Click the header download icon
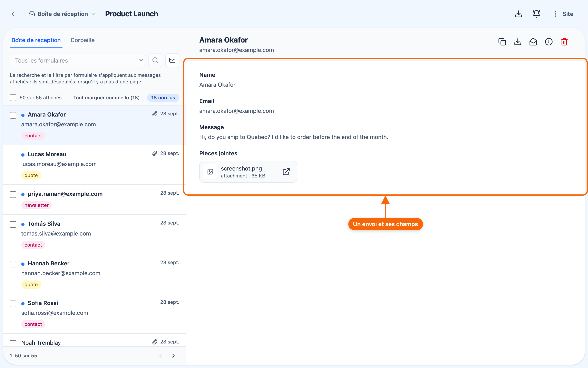 [x=518, y=14]
